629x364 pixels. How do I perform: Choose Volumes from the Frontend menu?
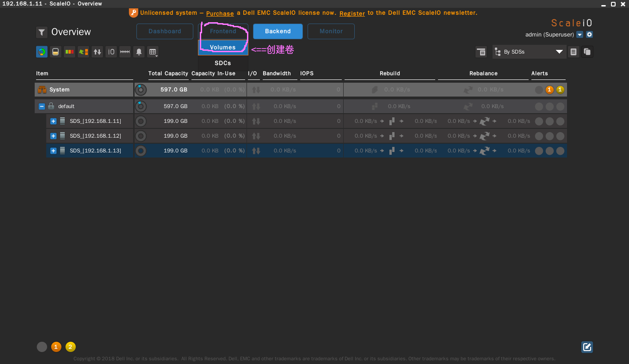tap(223, 47)
